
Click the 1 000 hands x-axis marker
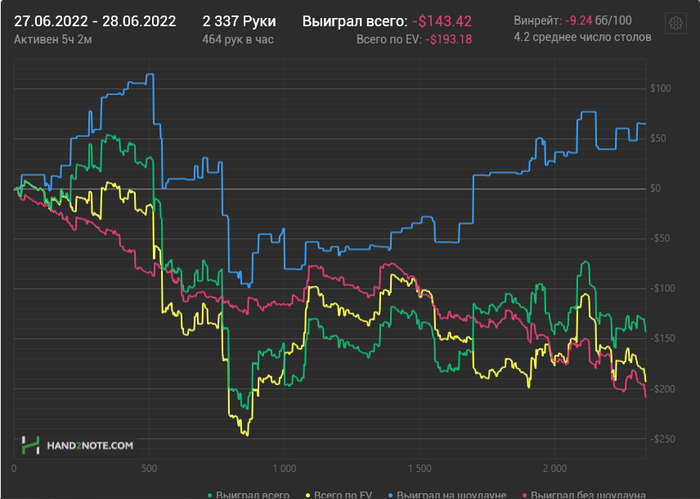tap(284, 469)
